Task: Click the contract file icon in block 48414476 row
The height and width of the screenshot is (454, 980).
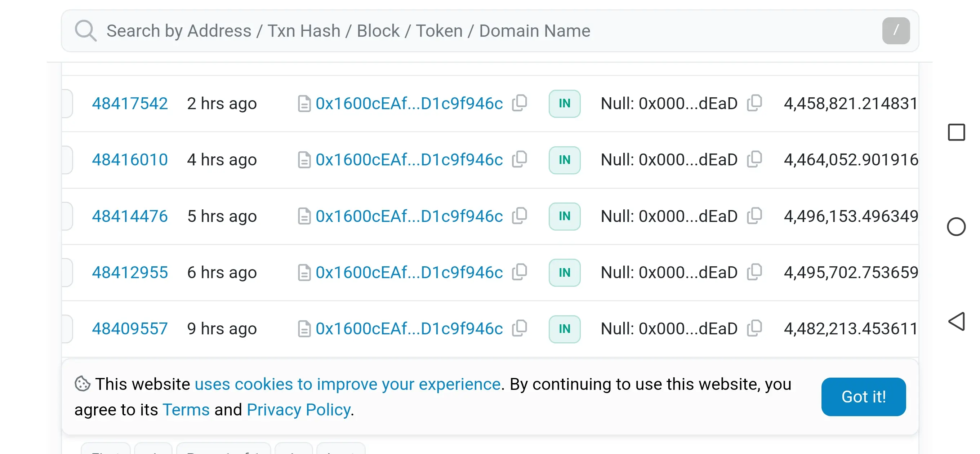Action: pos(304,216)
